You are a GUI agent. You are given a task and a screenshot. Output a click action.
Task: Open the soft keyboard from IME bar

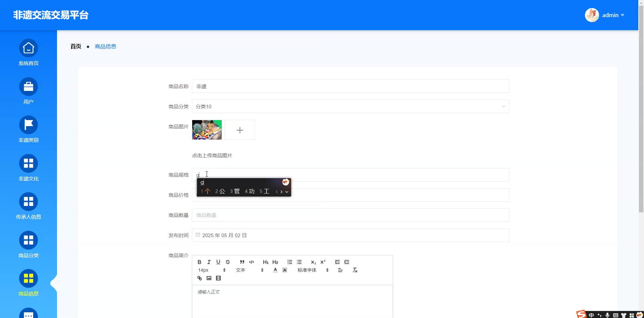point(615,315)
